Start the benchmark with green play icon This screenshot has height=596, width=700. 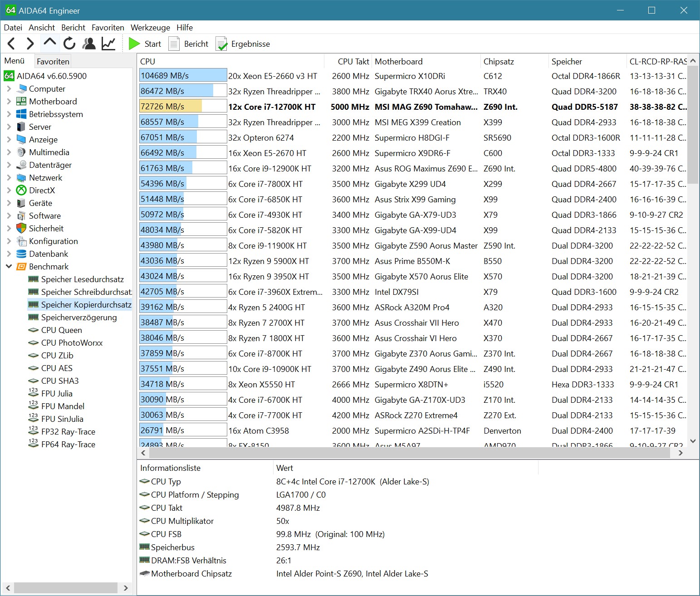pyautogui.click(x=134, y=44)
